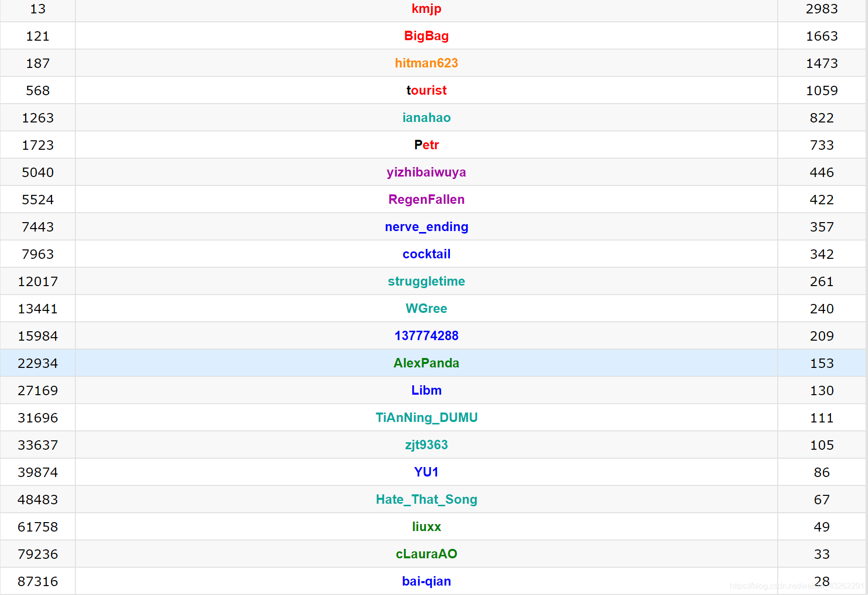Open nerve_ending's profile link
This screenshot has width=868, height=595.
click(426, 227)
